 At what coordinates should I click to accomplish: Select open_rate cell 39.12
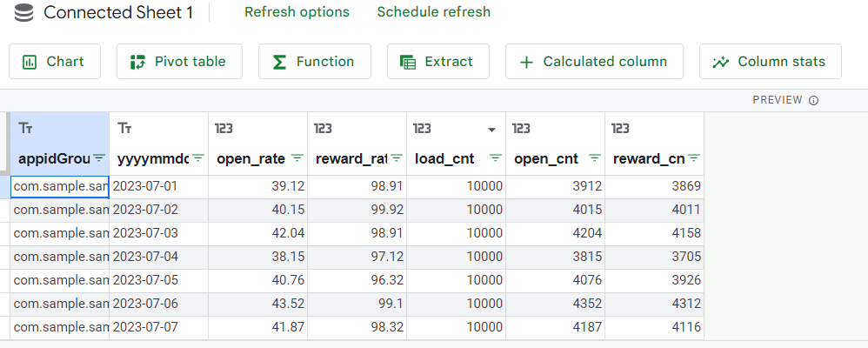tap(258, 187)
